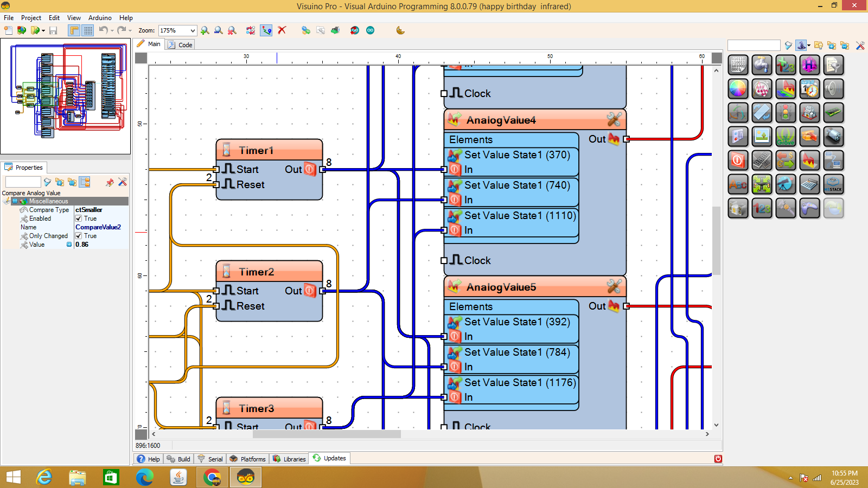Click the wrench-screwdriver settings icon in Properties

pos(123,182)
